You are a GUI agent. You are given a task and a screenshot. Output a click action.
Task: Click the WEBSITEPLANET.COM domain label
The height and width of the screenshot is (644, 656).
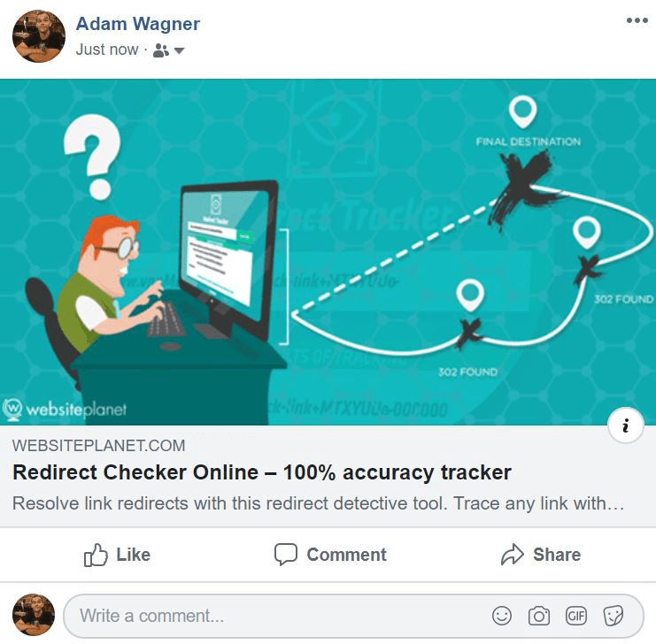[99, 446]
